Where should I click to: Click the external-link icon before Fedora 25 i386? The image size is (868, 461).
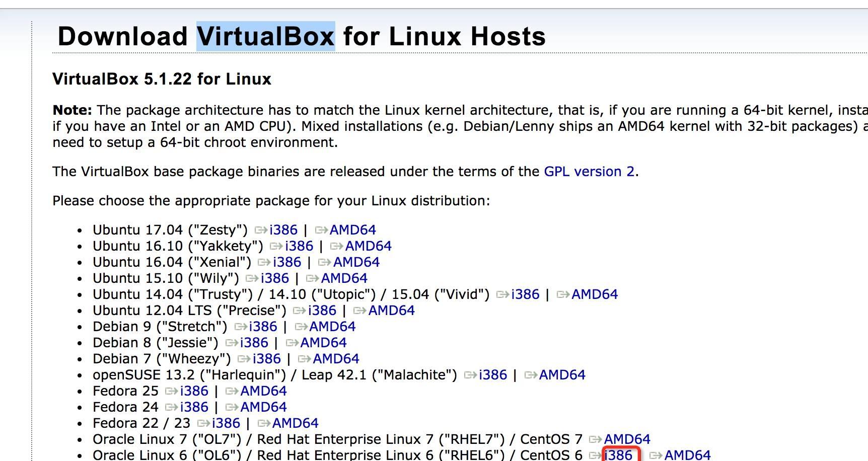point(172,392)
